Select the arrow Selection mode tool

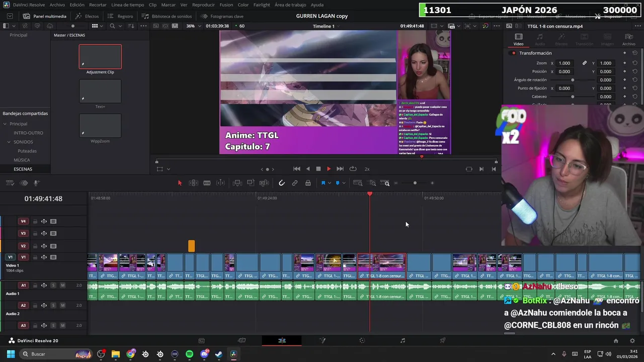pyautogui.click(x=180, y=183)
